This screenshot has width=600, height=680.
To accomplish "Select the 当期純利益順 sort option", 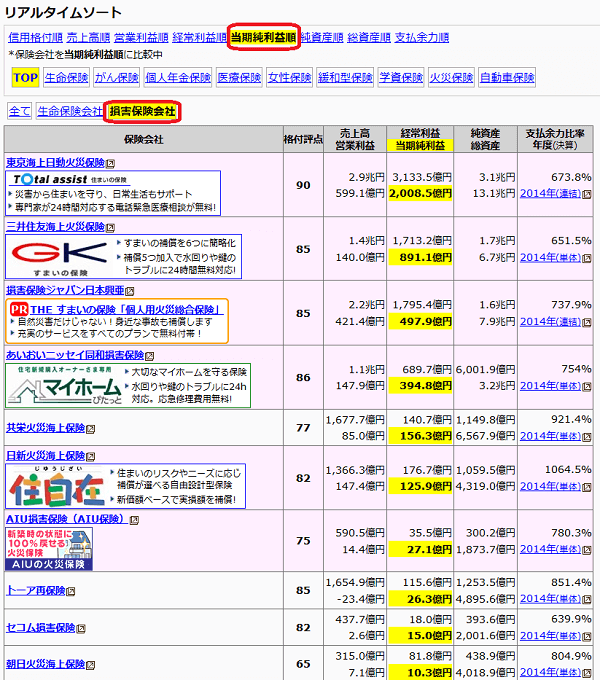I will (263, 37).
